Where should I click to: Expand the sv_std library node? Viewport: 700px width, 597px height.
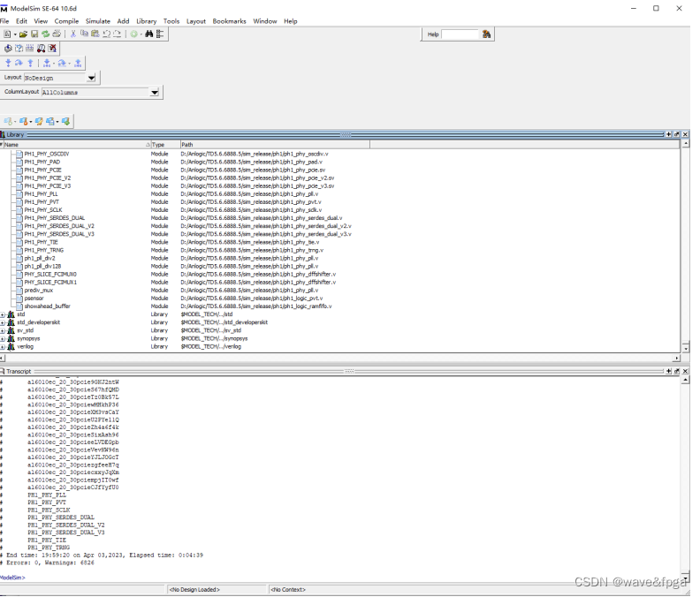3,330
